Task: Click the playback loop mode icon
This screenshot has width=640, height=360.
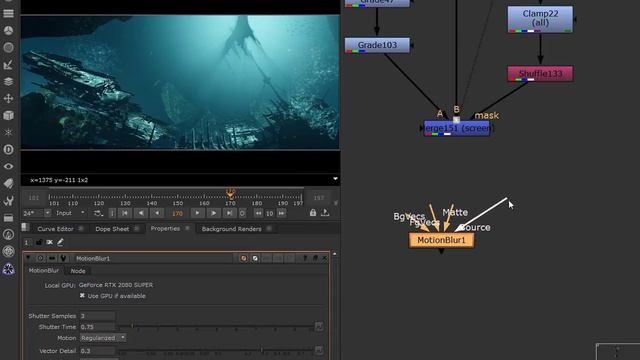Action: [x=97, y=213]
